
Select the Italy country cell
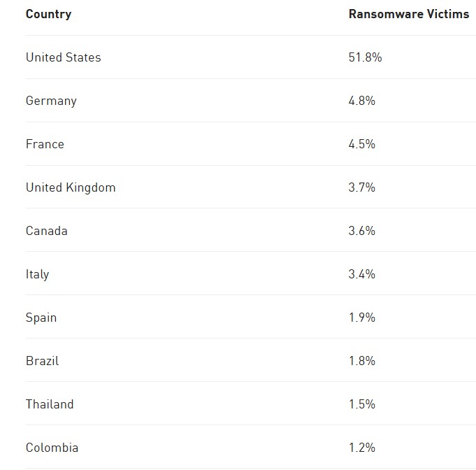38,274
